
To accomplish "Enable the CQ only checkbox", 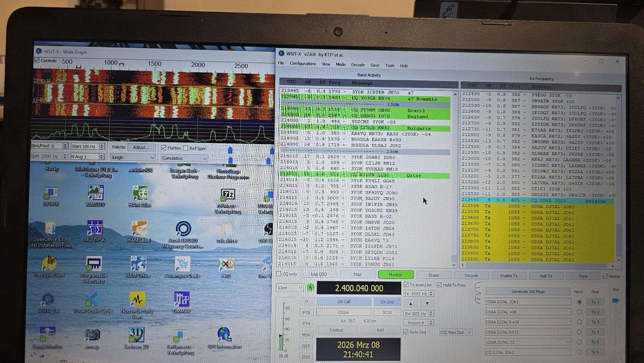I will 279,274.
